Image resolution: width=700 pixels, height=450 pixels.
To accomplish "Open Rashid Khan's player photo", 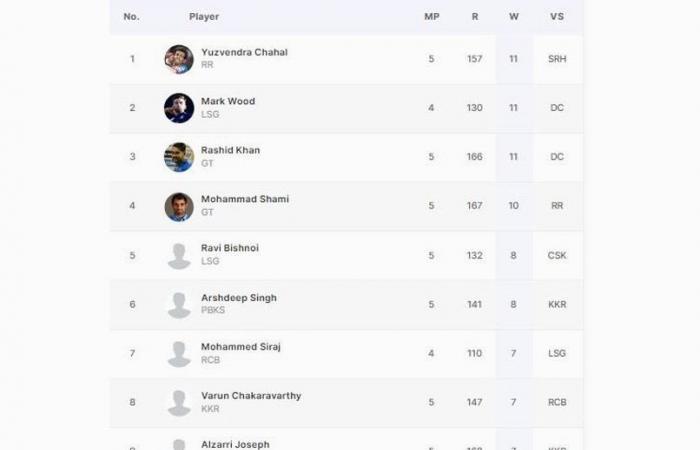I will click(179, 157).
